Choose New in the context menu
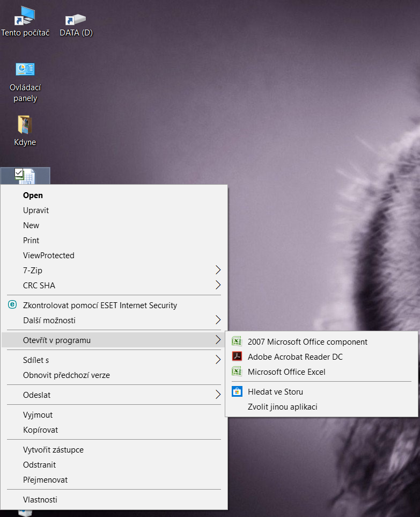420x517 pixels. (114, 225)
